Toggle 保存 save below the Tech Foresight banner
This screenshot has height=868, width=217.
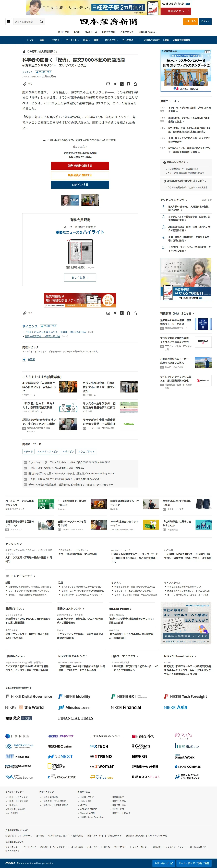pos(28,313)
